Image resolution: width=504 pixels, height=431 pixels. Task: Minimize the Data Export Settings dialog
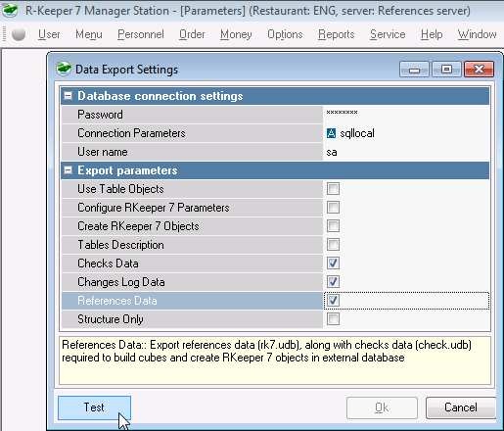point(414,70)
